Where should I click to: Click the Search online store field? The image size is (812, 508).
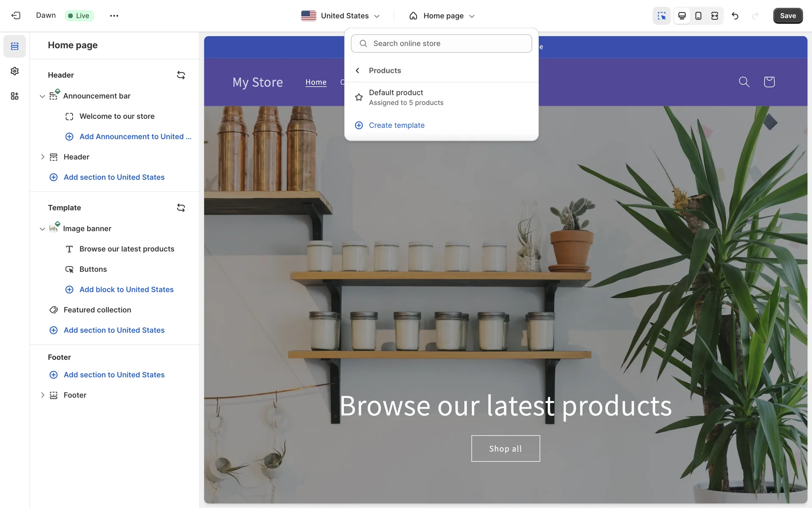point(442,44)
